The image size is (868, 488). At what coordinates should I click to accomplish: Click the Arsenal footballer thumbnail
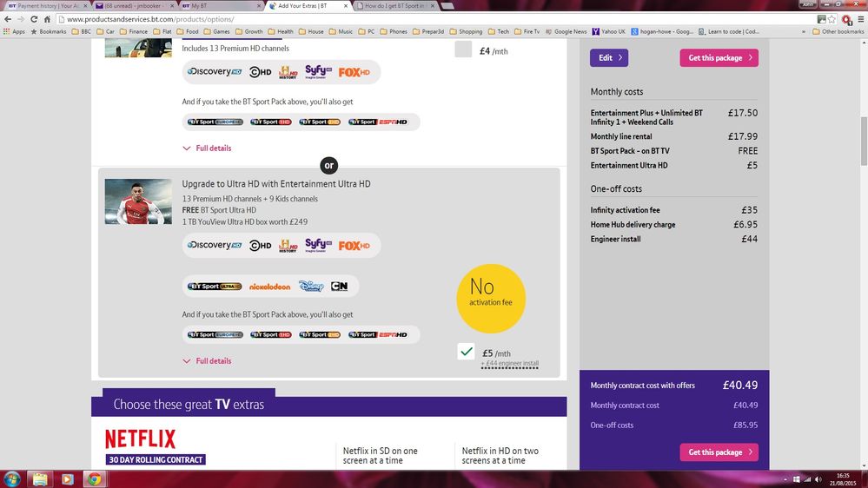coord(138,201)
